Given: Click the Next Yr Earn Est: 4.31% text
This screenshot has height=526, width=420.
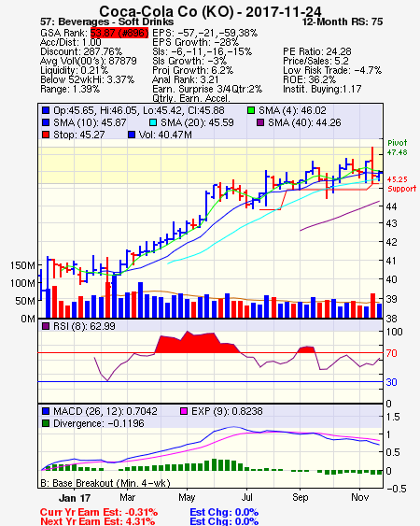Looking at the screenshot, I should tap(98, 521).
